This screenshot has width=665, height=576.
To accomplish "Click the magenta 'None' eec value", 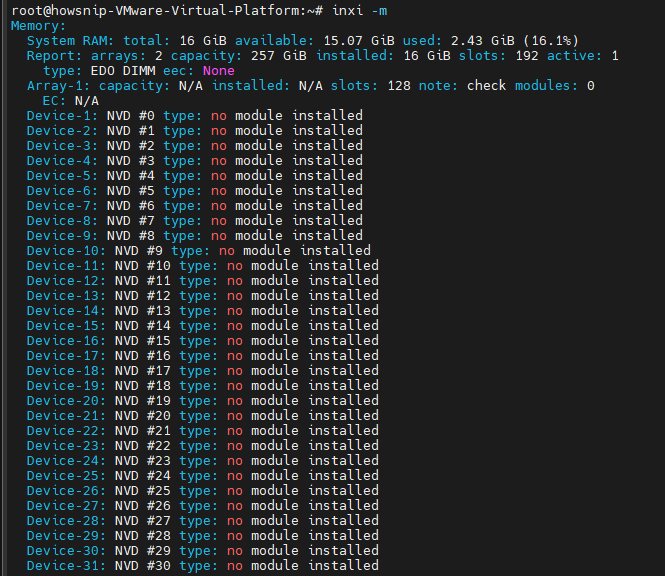I will click(218, 71).
